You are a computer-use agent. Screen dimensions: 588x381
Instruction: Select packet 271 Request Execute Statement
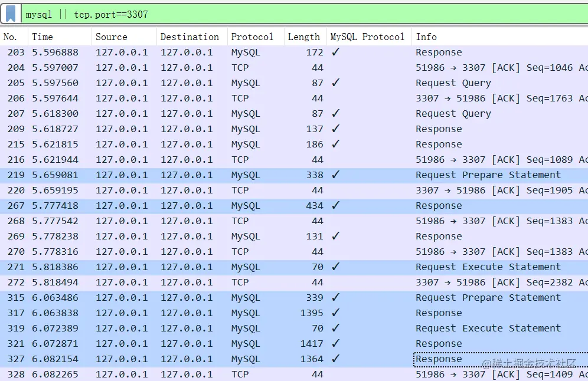(x=294, y=267)
